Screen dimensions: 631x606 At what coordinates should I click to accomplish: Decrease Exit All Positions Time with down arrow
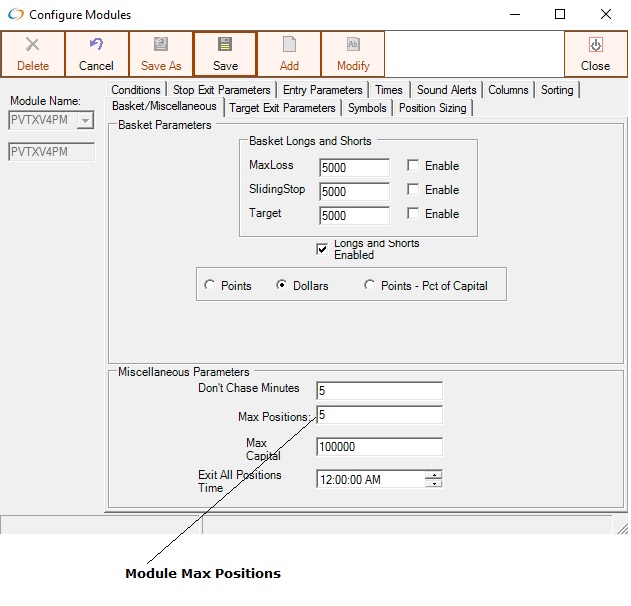point(433,484)
